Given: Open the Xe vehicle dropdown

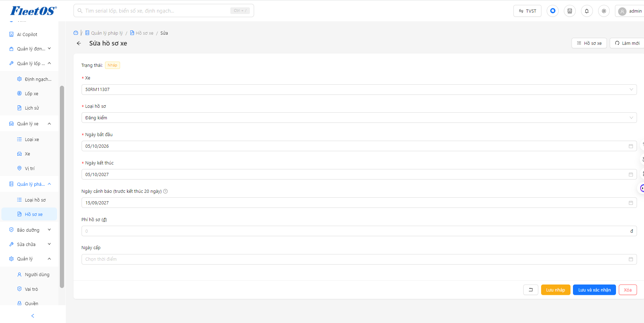Looking at the screenshot, I should pos(359,90).
